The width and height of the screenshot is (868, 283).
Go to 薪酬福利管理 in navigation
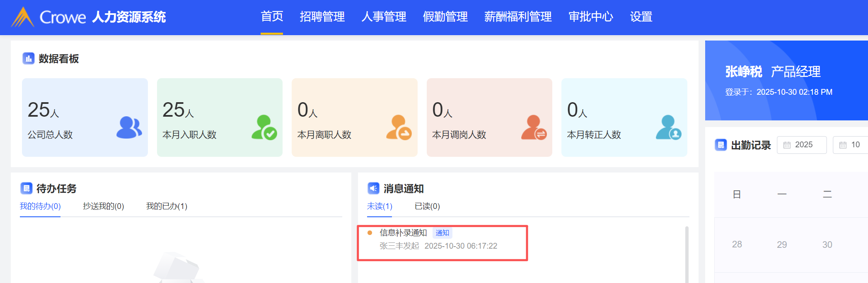coord(518,17)
